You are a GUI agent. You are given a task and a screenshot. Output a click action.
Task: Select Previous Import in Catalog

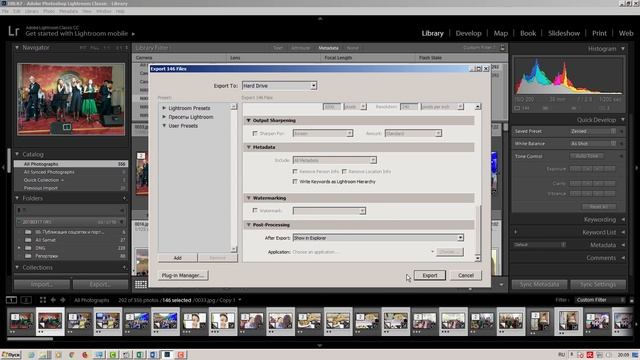pyautogui.click(x=71, y=188)
